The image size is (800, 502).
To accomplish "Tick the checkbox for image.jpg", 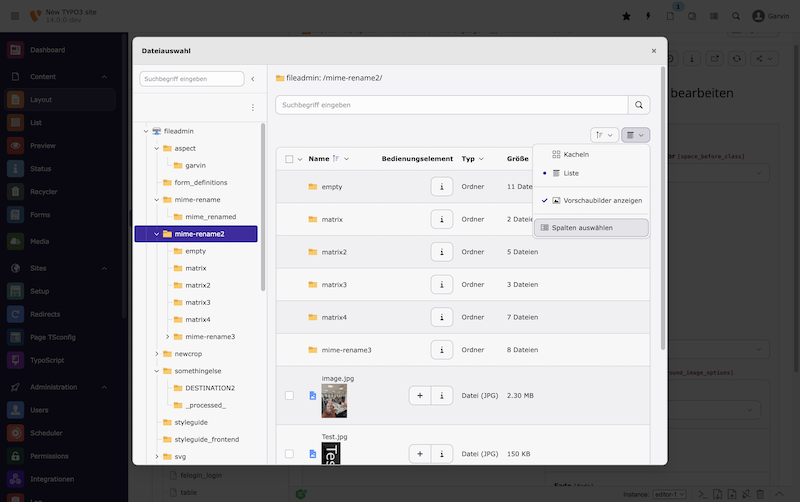I will click(289, 396).
